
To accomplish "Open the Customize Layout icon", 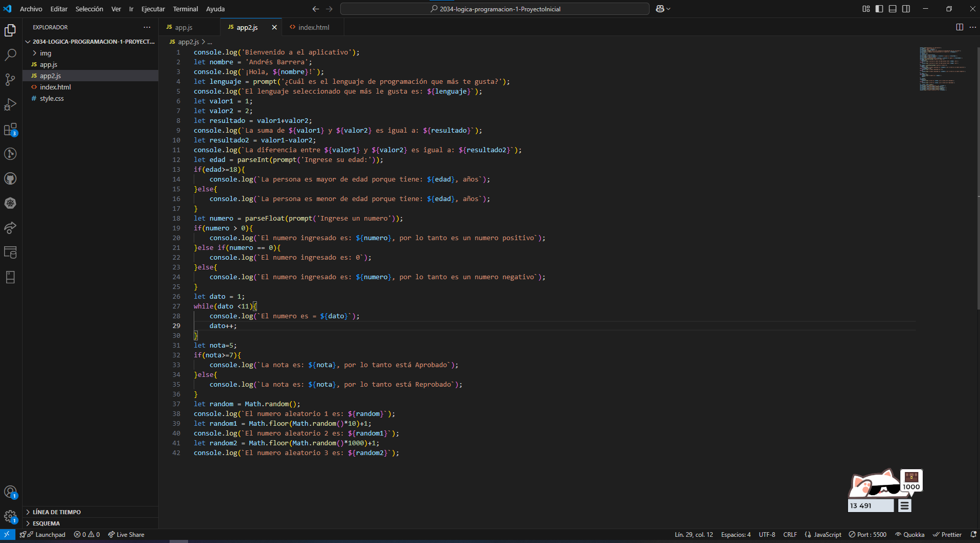I will coord(866,9).
